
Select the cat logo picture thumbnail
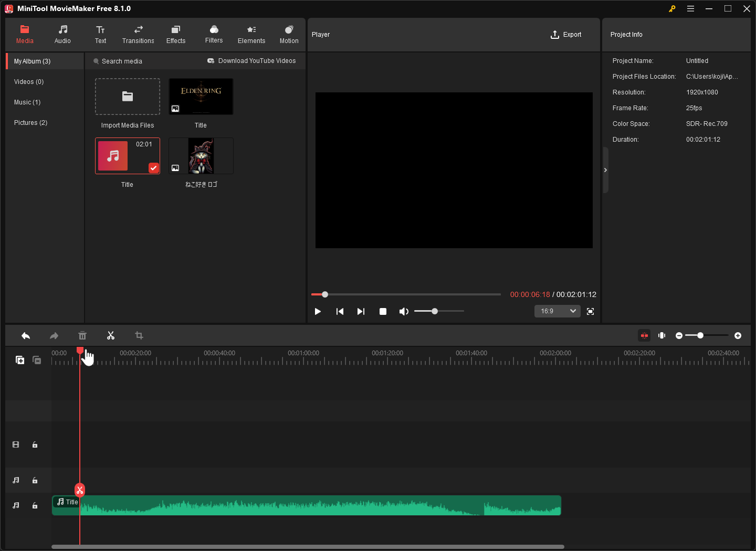click(201, 156)
